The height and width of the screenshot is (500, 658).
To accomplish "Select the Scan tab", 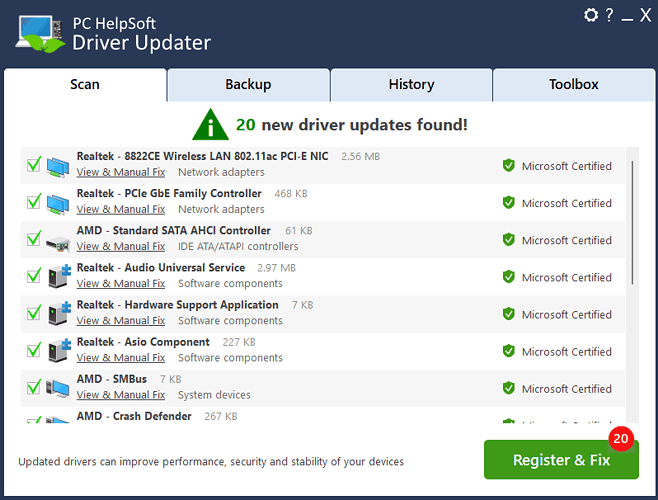I will tap(85, 84).
